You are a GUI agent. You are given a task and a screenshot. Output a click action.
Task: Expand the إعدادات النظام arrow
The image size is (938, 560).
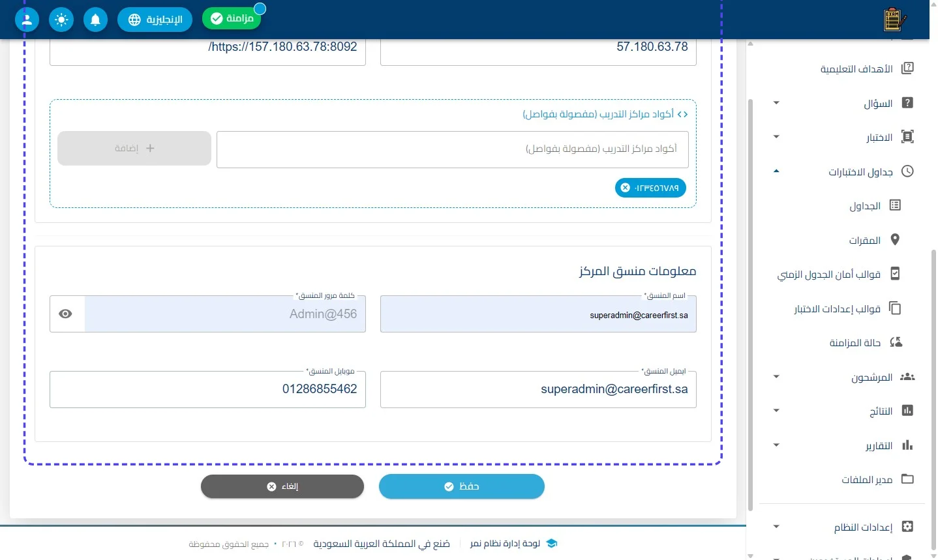coord(776,527)
